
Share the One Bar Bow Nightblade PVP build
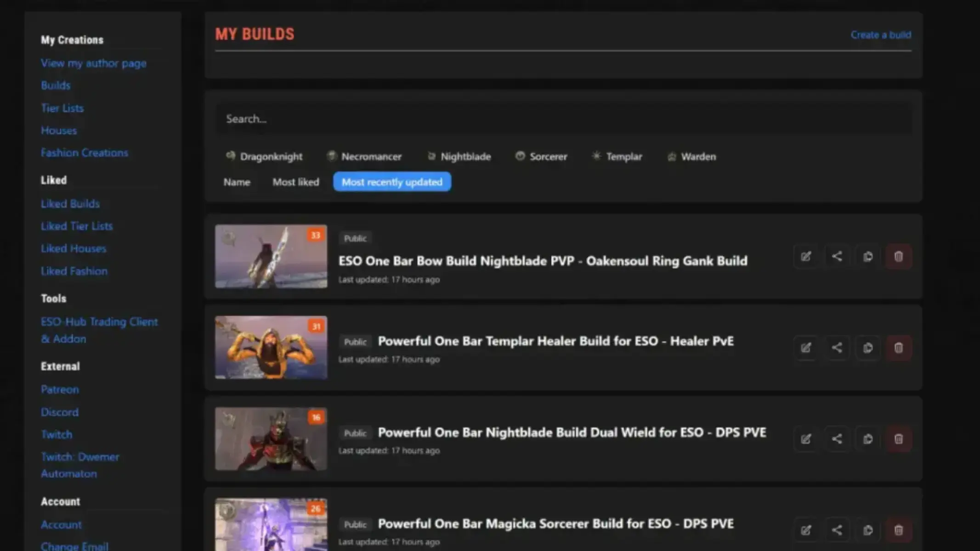837,256
